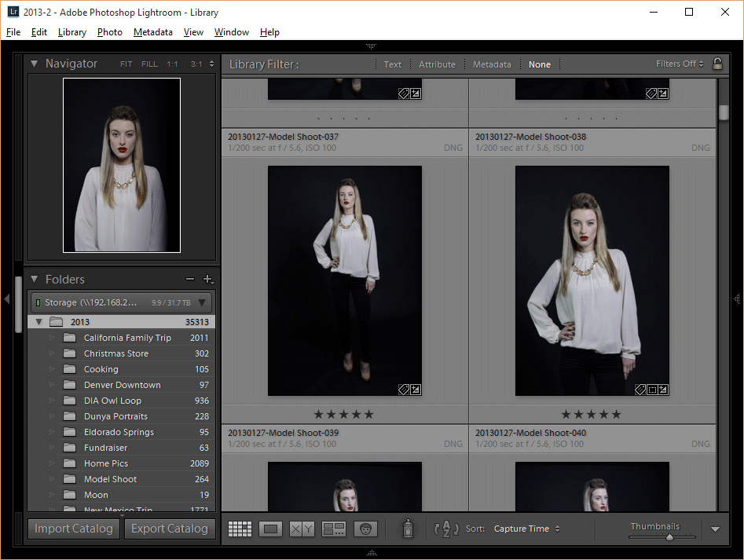This screenshot has width=744, height=560.
Task: Remove folder with minus icon
Action: (x=190, y=280)
